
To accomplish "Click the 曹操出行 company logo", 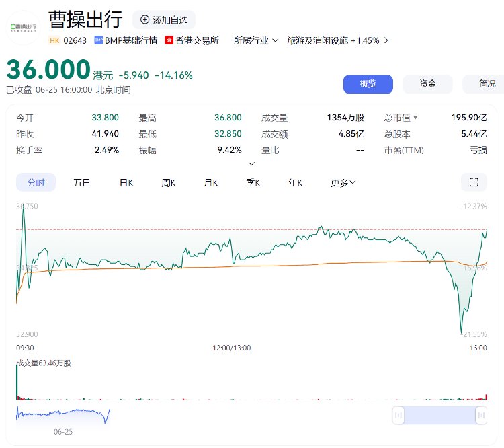I will point(23,28).
